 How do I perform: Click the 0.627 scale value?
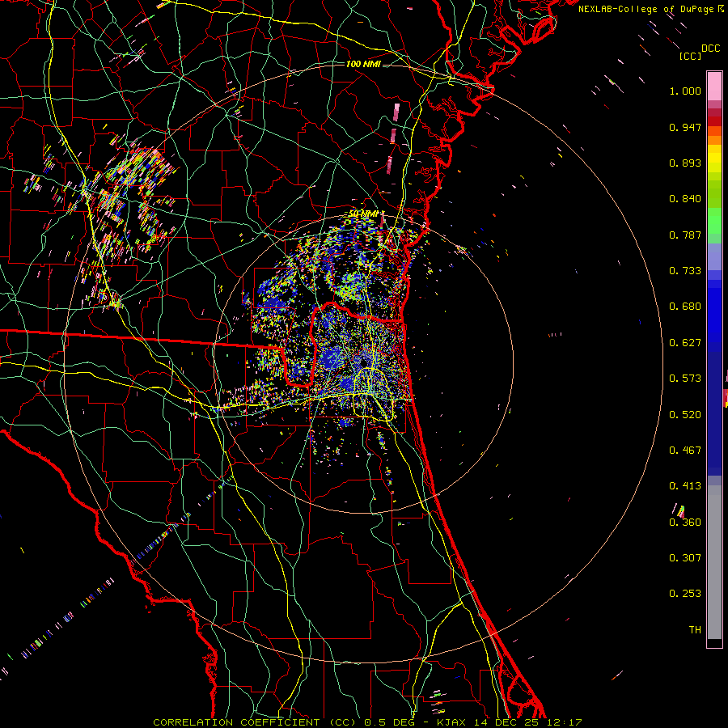(x=685, y=343)
